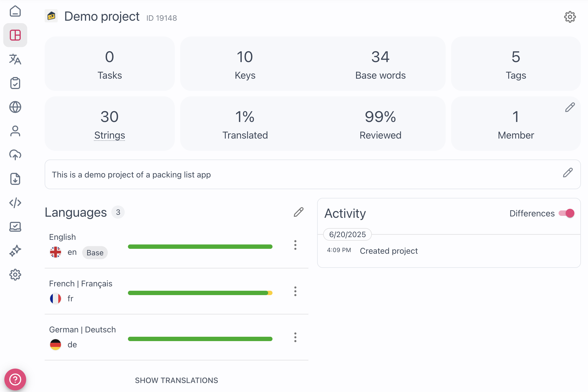Edit the project description pencil icon
Image resolution: width=588 pixels, height=392 pixels.
point(568,173)
